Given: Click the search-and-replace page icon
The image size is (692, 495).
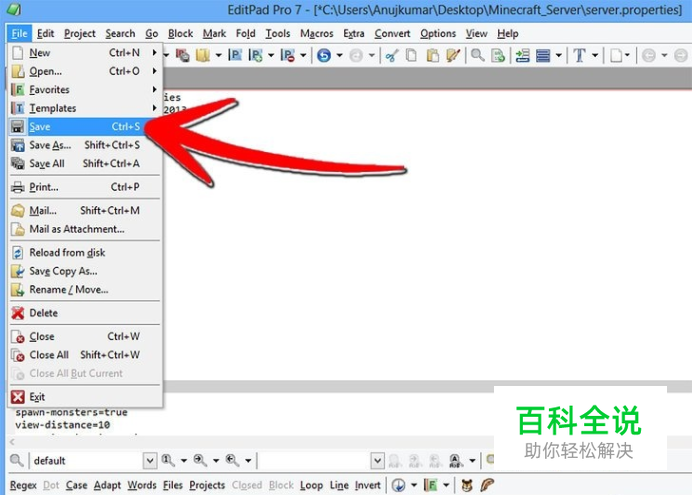Looking at the screenshot, I should pyautogui.click(x=498, y=55).
